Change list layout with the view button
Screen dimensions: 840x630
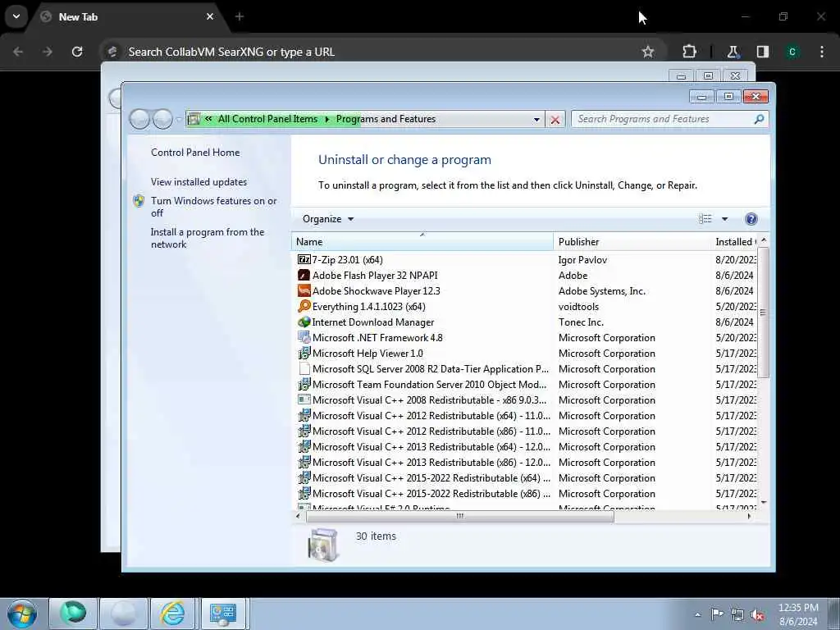(x=705, y=218)
